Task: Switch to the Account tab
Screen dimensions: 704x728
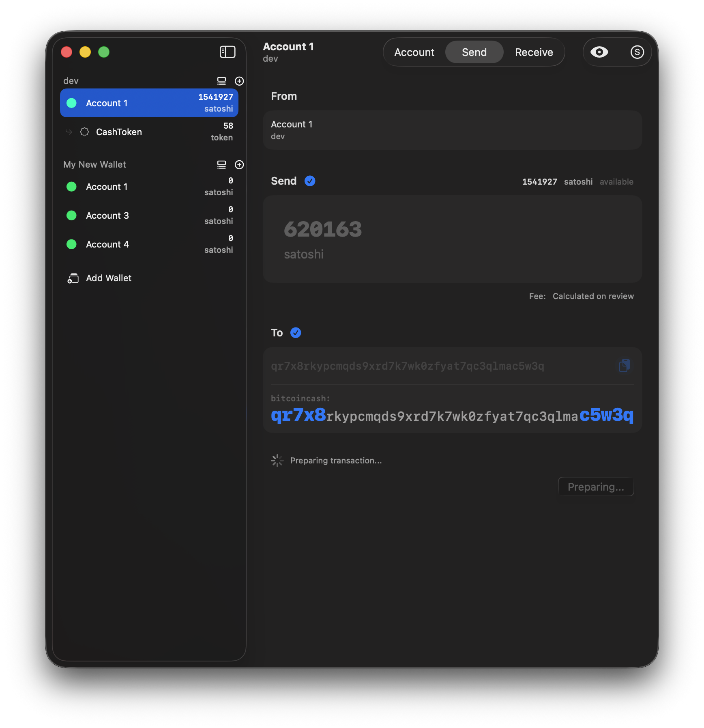Action: click(x=414, y=52)
